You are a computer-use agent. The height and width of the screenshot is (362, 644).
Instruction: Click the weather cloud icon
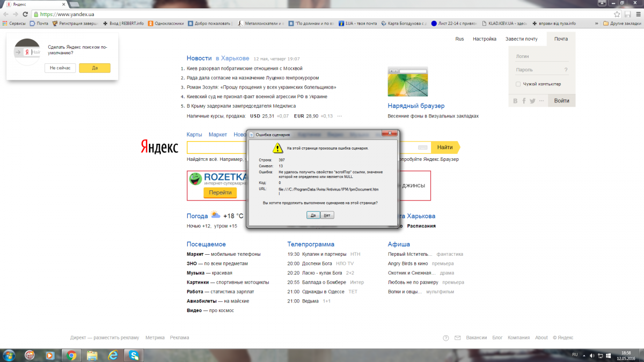click(215, 215)
